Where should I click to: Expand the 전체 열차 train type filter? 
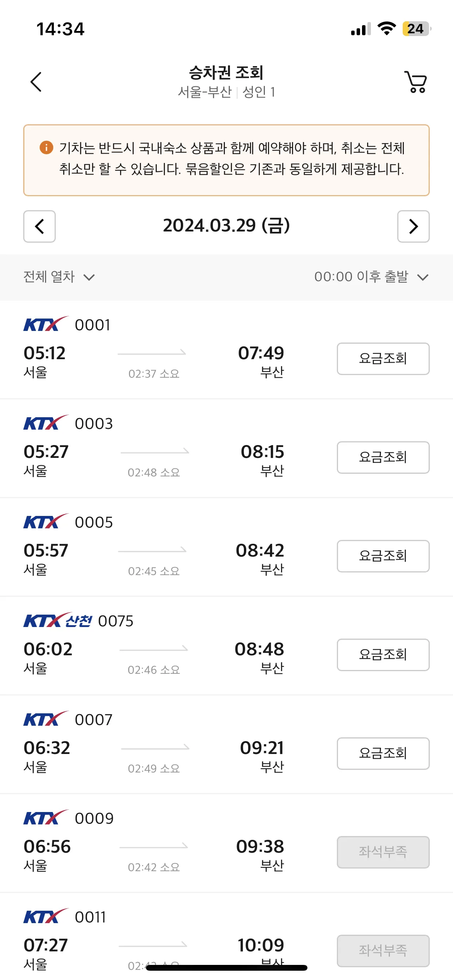point(59,277)
